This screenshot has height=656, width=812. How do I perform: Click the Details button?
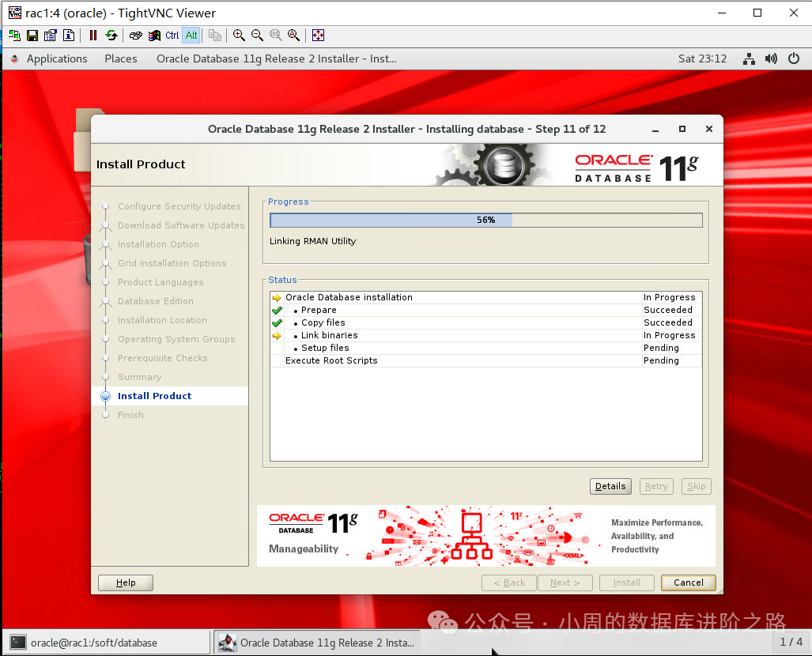pos(610,486)
